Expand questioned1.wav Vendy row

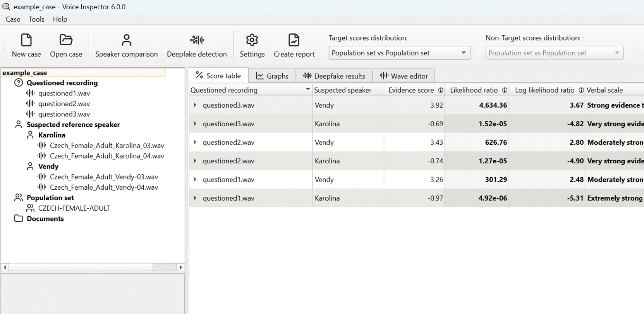[x=195, y=179]
